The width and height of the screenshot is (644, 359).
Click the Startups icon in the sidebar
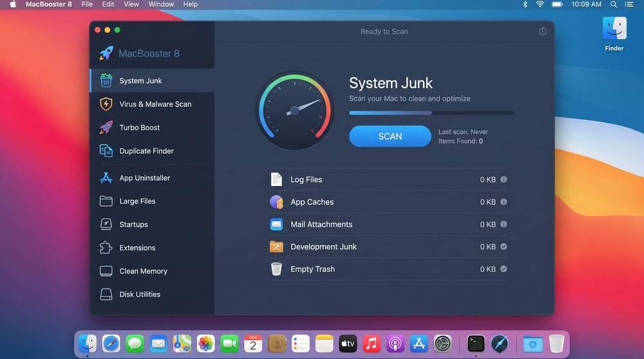[106, 224]
